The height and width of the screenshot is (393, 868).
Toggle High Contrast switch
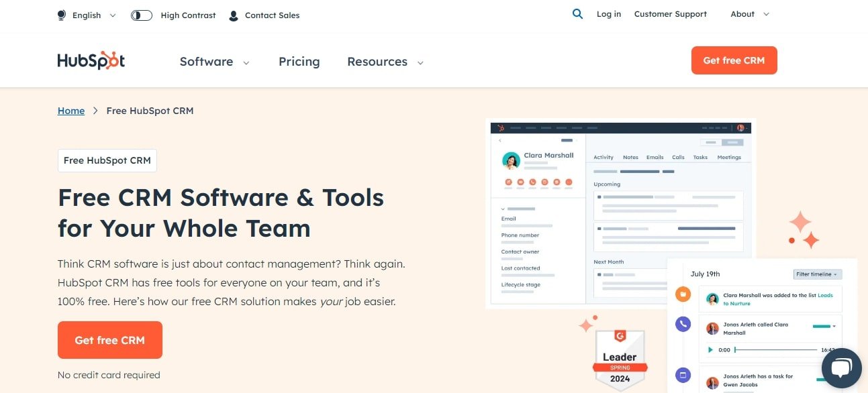(142, 15)
